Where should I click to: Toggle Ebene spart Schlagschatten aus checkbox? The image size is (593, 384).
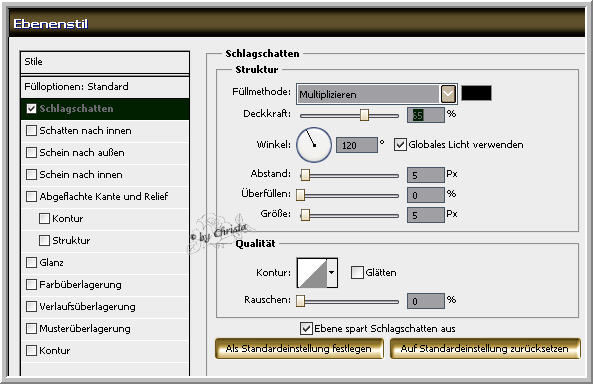[306, 328]
